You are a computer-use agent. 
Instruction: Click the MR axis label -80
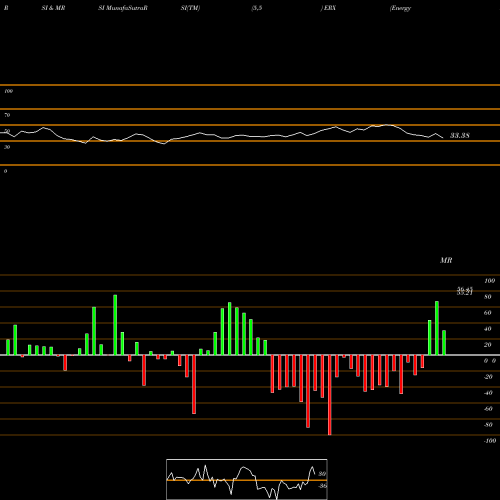488,425
